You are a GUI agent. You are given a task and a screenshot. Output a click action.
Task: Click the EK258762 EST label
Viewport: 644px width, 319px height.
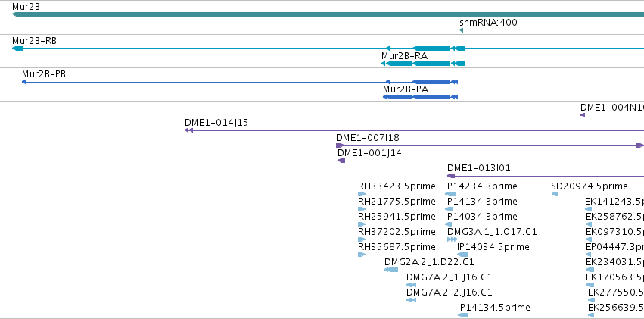click(x=614, y=217)
